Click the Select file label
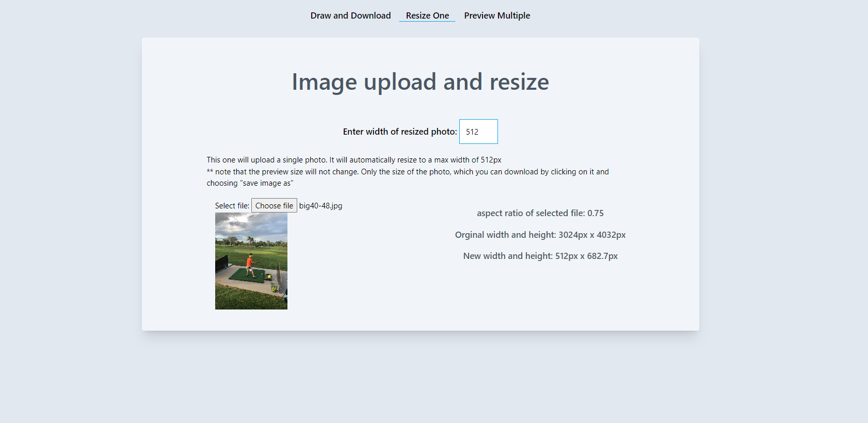868x423 pixels. click(232, 206)
